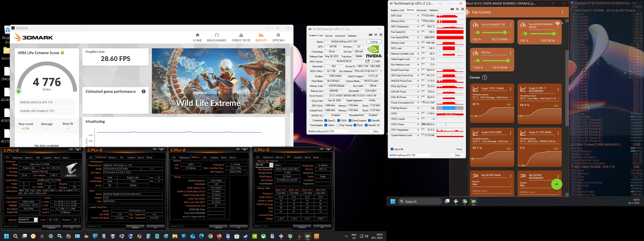The height and width of the screenshot is (241, 644).
Task: Click Curves help question mark icon
Action: [x=484, y=78]
